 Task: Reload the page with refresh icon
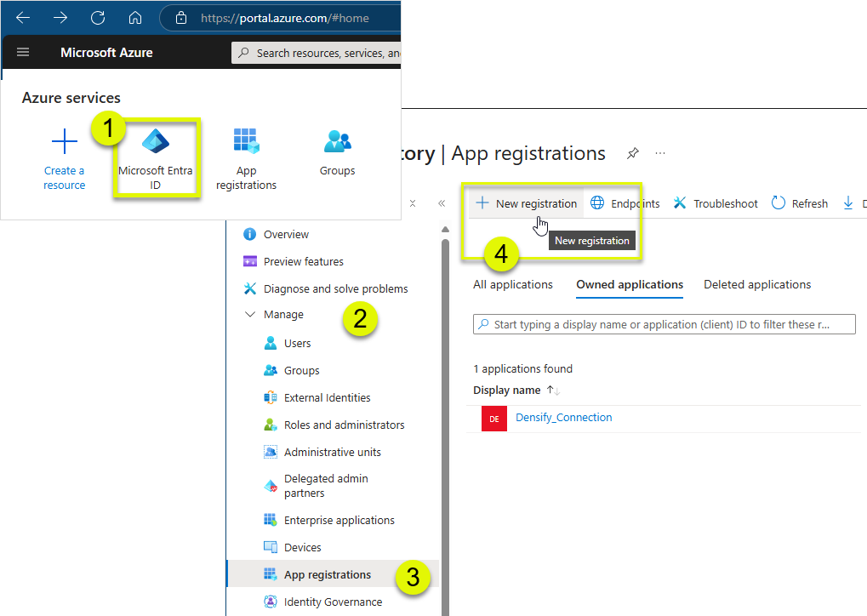(98, 18)
